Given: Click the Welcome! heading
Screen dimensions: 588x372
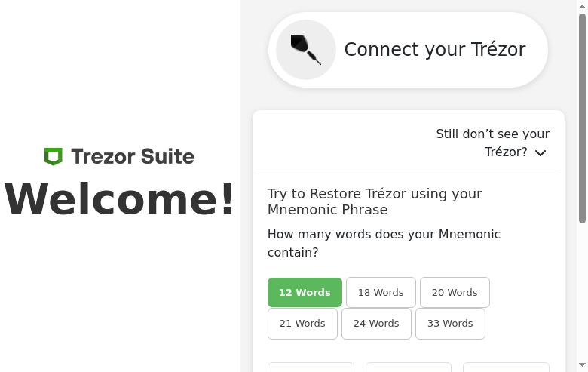Looking at the screenshot, I should click(120, 200).
